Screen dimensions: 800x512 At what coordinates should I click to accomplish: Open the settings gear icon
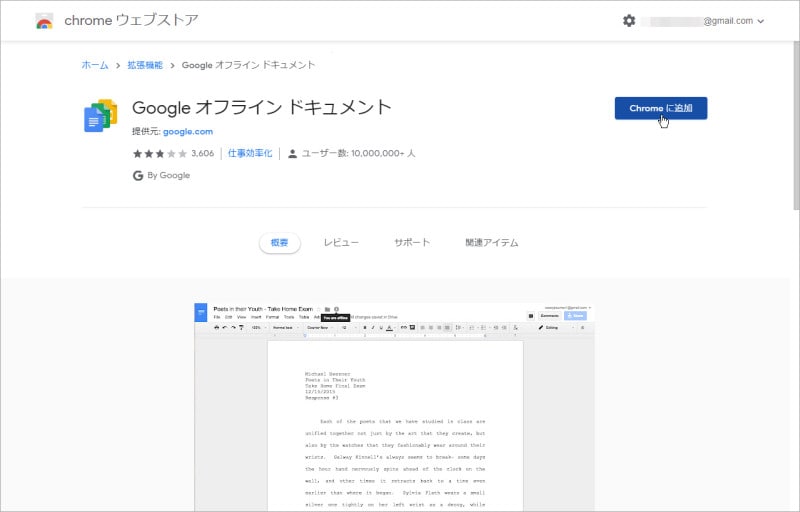coord(629,21)
